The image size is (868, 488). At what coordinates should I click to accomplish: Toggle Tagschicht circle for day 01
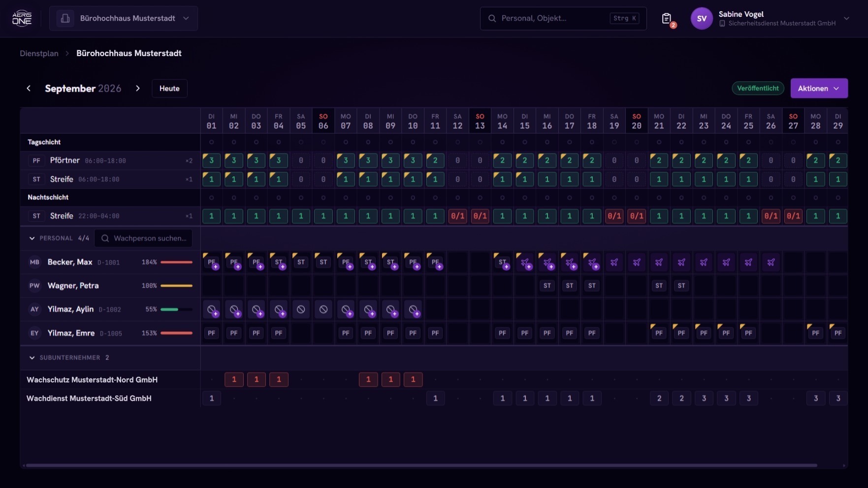212,142
